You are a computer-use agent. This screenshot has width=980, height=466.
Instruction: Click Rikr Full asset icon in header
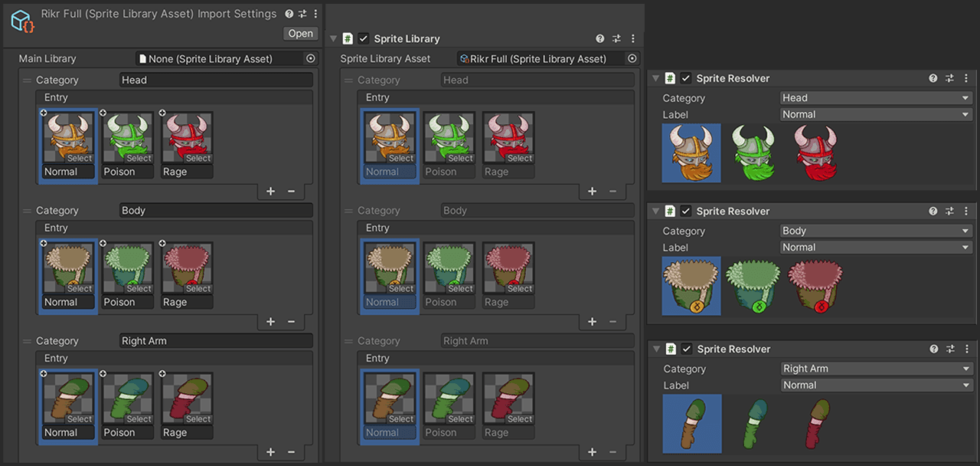tap(22, 21)
